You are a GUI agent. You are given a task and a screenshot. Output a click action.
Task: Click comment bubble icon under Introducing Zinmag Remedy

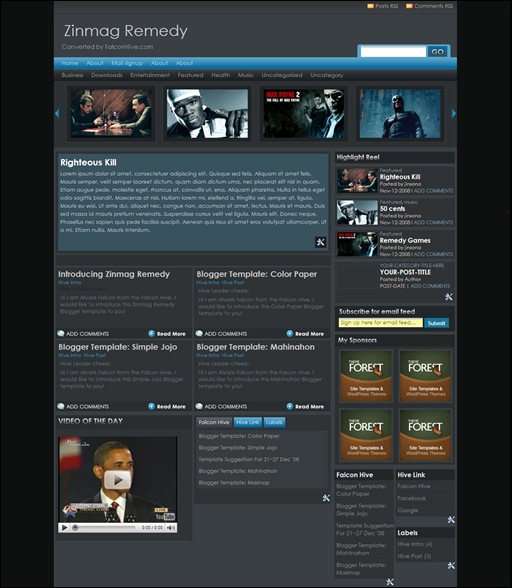(x=61, y=333)
